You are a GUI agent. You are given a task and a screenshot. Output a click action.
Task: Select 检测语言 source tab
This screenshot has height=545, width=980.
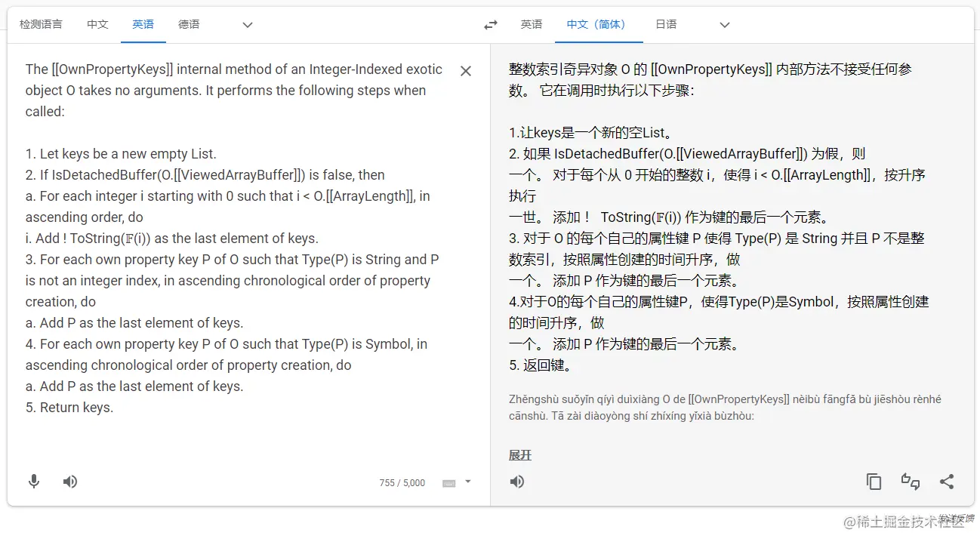pos(41,24)
